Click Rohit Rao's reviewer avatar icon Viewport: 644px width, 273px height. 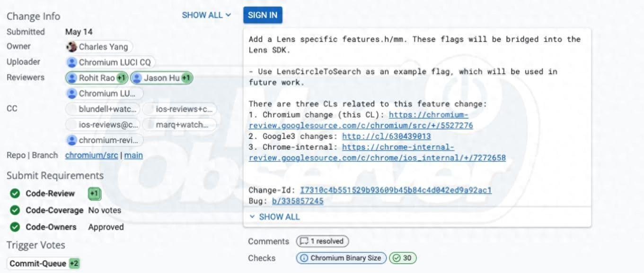[x=72, y=78]
